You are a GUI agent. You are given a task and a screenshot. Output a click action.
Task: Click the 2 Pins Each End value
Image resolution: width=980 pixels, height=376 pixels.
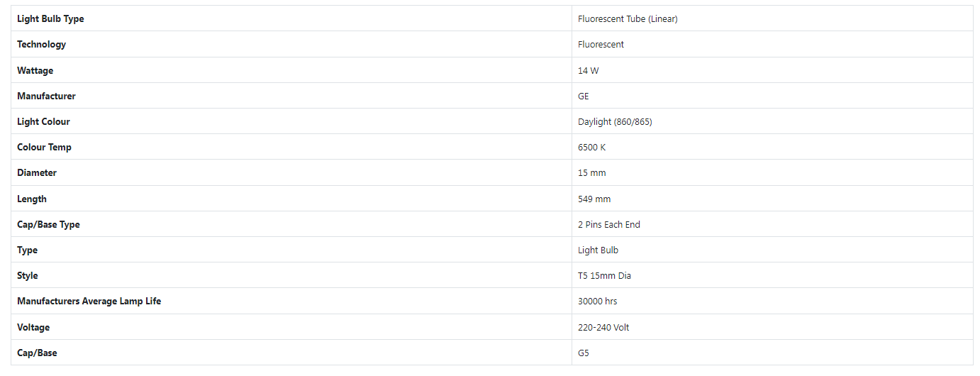tap(609, 225)
